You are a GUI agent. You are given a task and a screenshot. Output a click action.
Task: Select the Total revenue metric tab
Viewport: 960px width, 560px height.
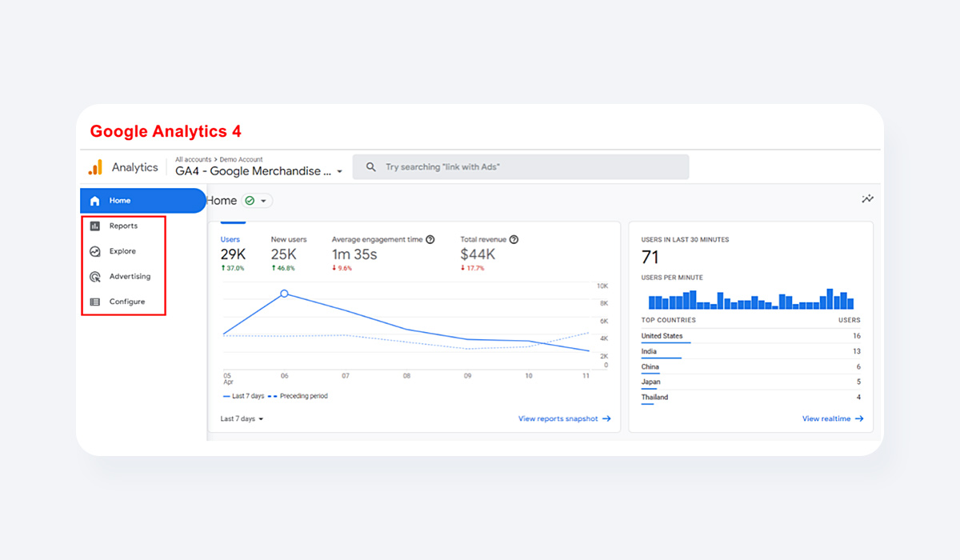[490, 253]
